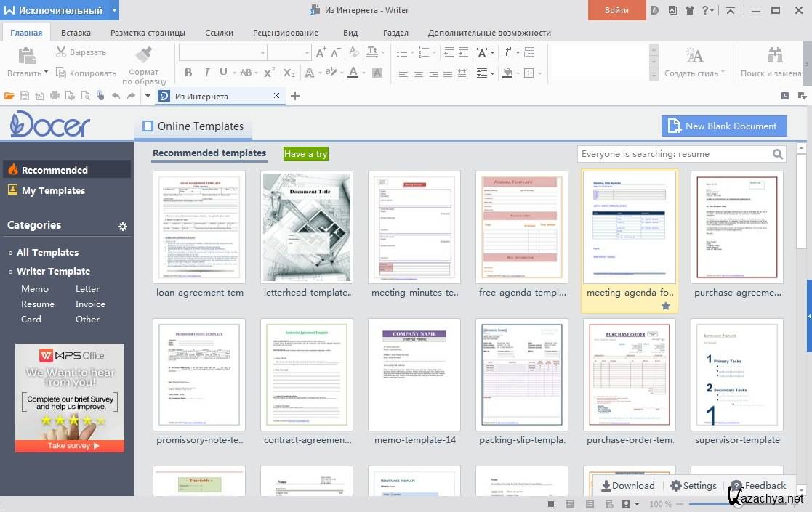Open the application menu dropdown arrow

pos(115,10)
